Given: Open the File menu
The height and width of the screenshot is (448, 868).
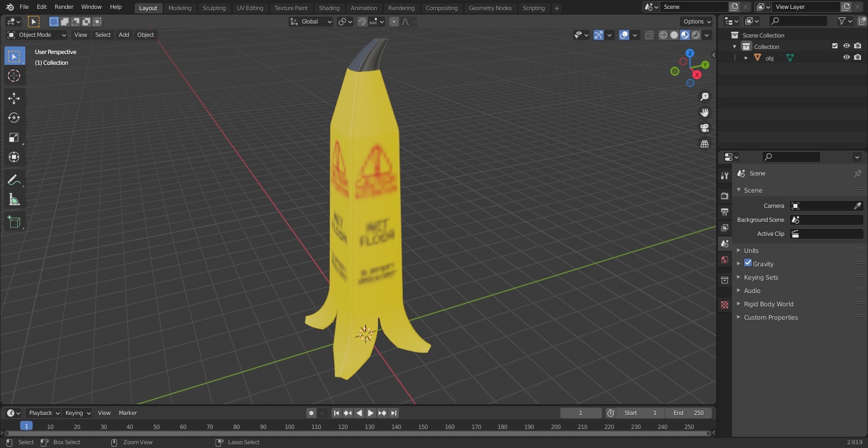Looking at the screenshot, I should pyautogui.click(x=24, y=7).
